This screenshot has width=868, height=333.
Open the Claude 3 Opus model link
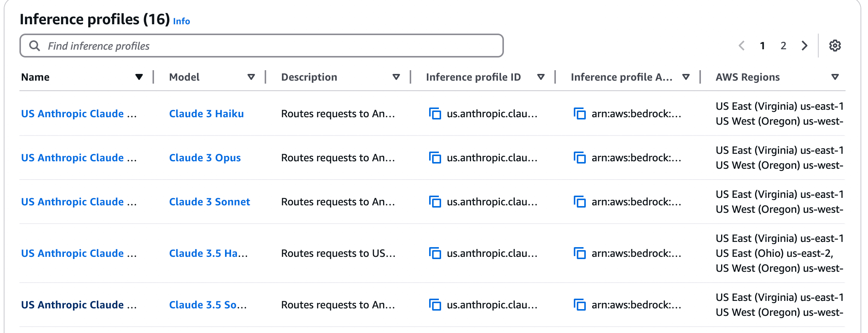[x=205, y=158]
